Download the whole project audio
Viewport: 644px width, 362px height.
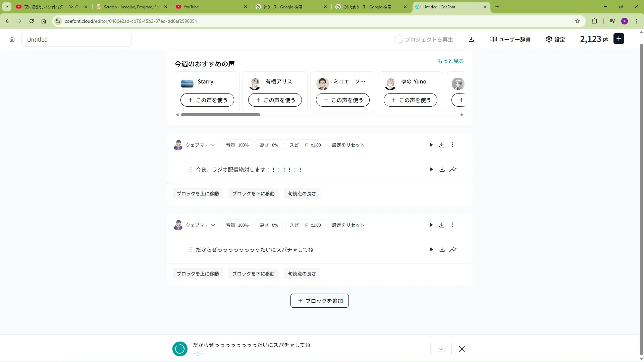(x=471, y=40)
